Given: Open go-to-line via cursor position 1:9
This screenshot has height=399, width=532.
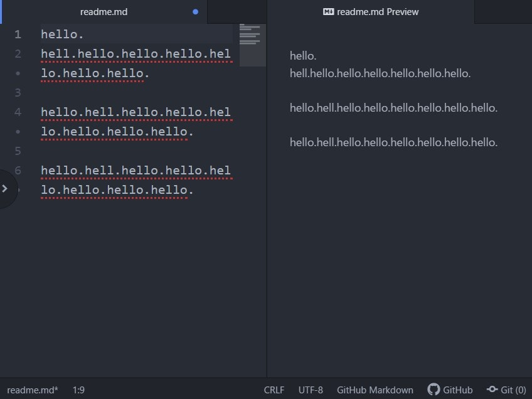Looking at the screenshot, I should pos(78,390).
